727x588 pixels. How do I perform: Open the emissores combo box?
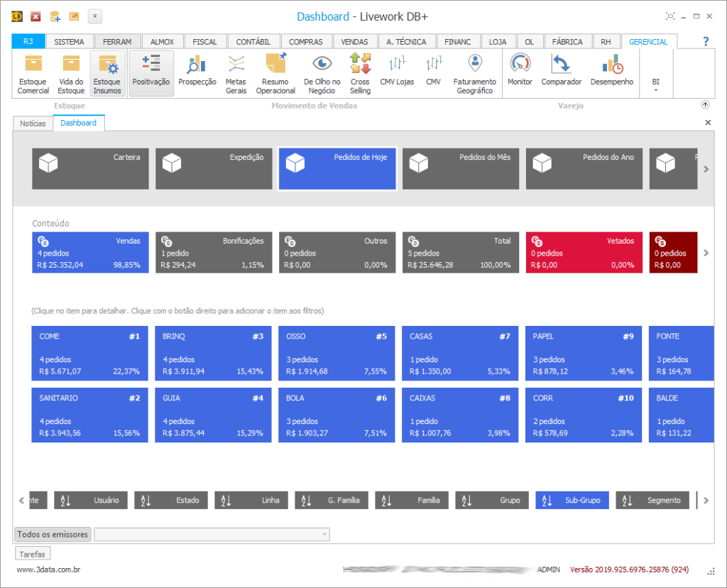212,534
